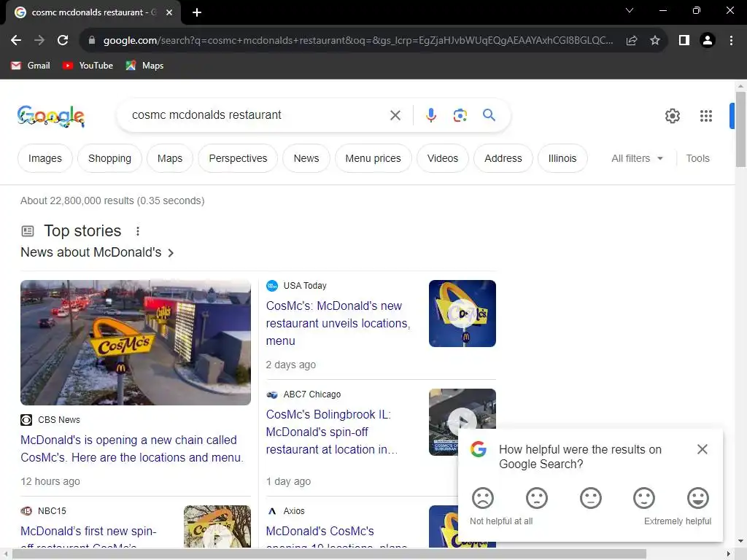
Task: Search by image with Google Lens icon
Action: (460, 115)
